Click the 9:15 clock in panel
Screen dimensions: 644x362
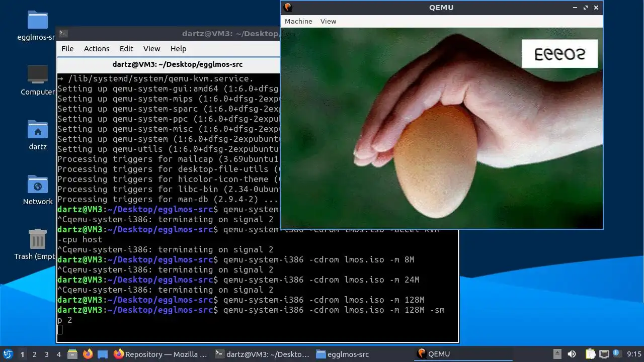634,354
